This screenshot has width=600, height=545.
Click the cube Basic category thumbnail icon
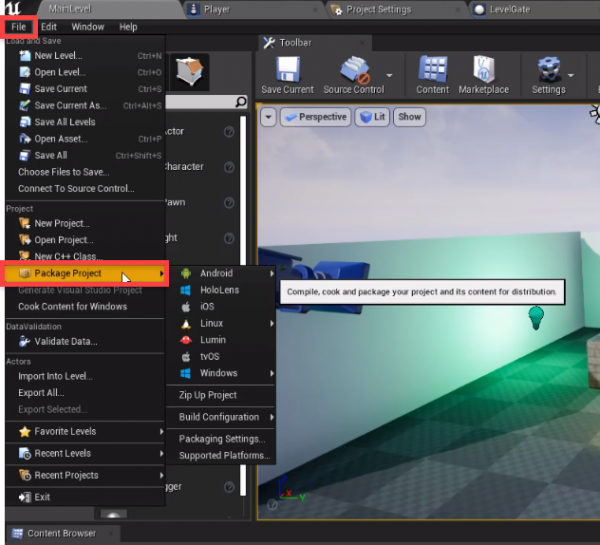coord(189,71)
